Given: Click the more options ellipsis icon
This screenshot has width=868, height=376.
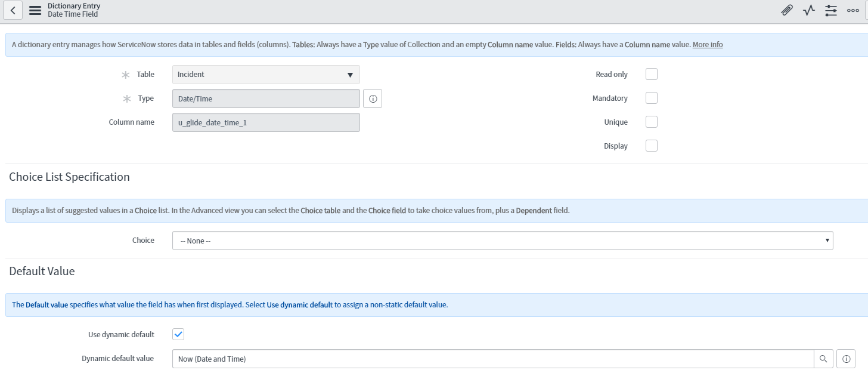Looking at the screenshot, I should point(852,10).
